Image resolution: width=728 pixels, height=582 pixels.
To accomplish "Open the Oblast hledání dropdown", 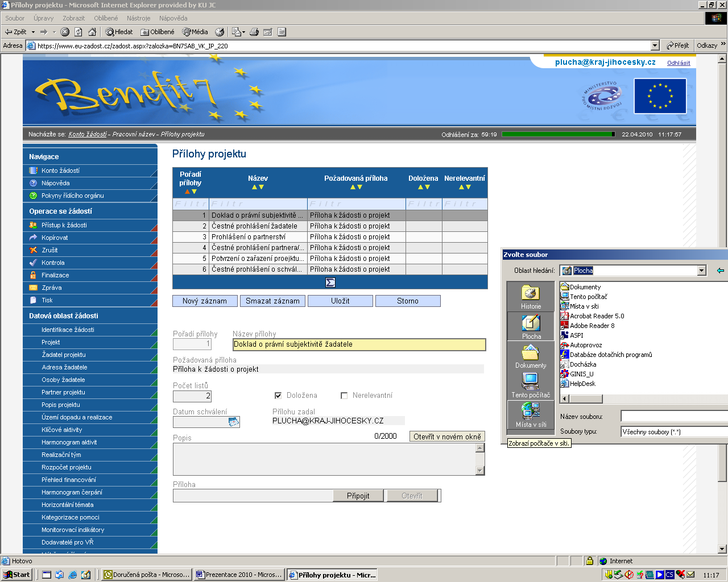I will coord(701,271).
